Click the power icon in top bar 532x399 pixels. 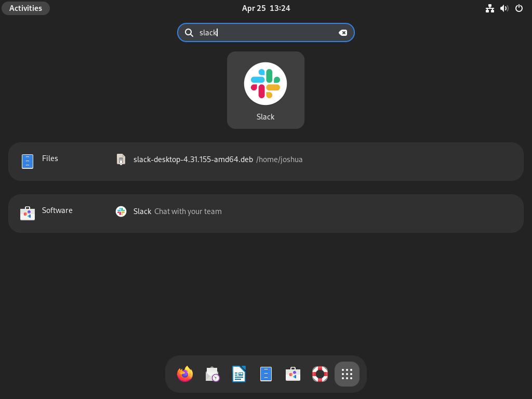pos(518,8)
